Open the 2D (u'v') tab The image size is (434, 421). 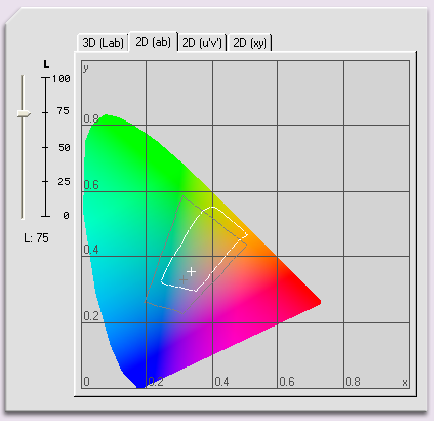[x=202, y=43]
